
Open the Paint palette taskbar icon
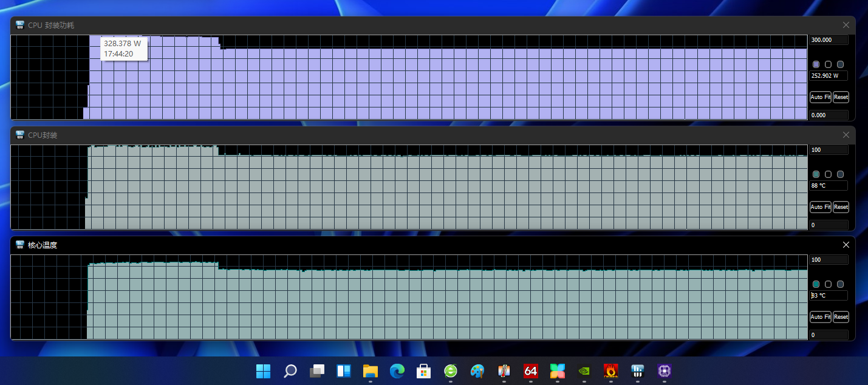[477, 370]
